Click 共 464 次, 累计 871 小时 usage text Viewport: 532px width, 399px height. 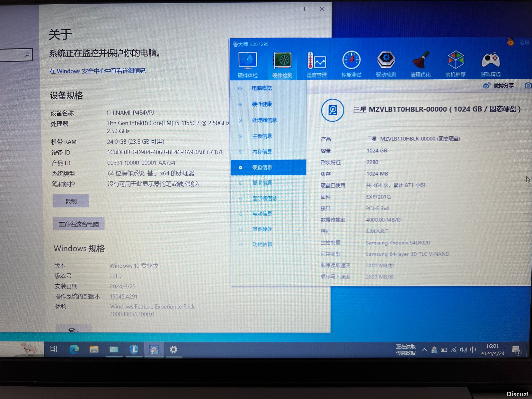pyautogui.click(x=396, y=185)
